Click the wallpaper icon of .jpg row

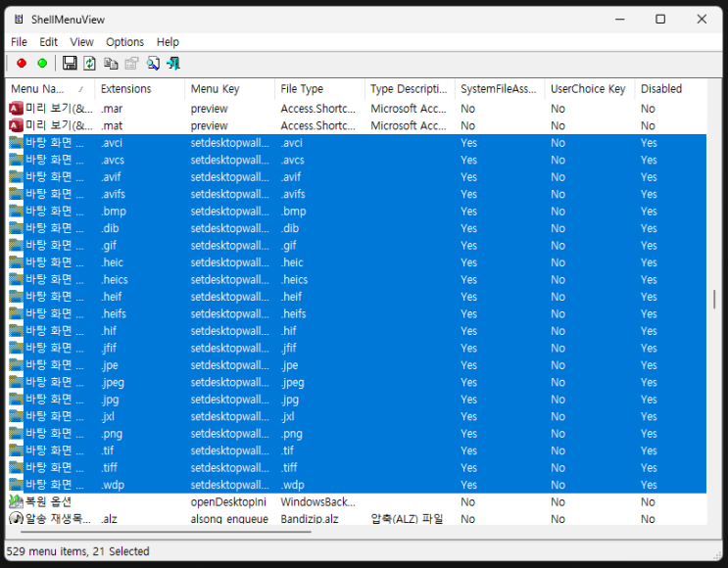pos(16,400)
